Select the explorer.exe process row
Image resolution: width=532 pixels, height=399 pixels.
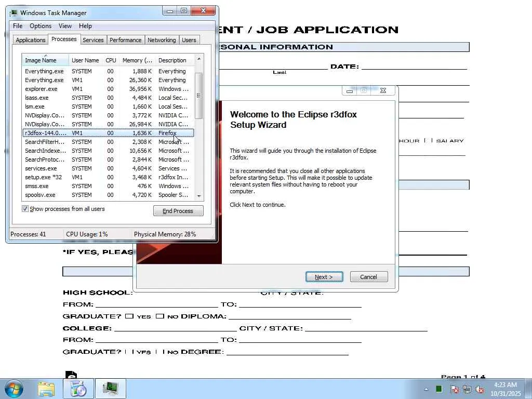click(x=108, y=89)
